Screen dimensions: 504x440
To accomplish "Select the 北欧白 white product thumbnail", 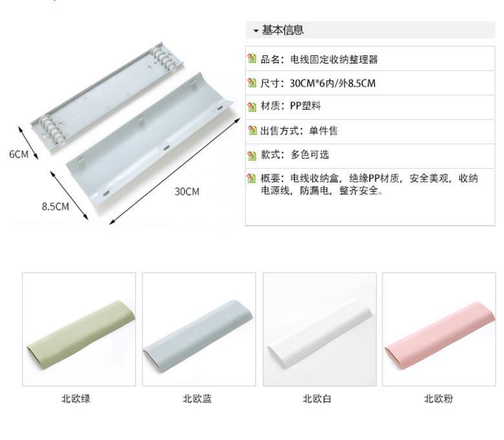I will click(x=319, y=330).
